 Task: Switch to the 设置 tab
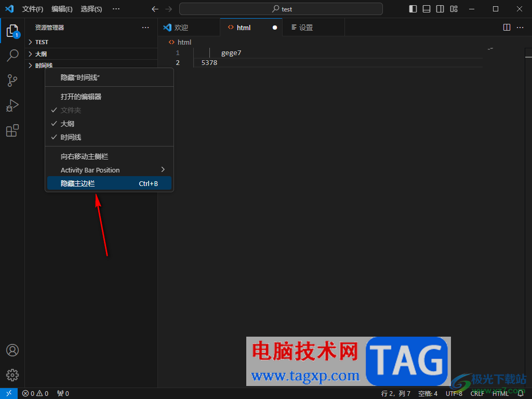point(313,28)
